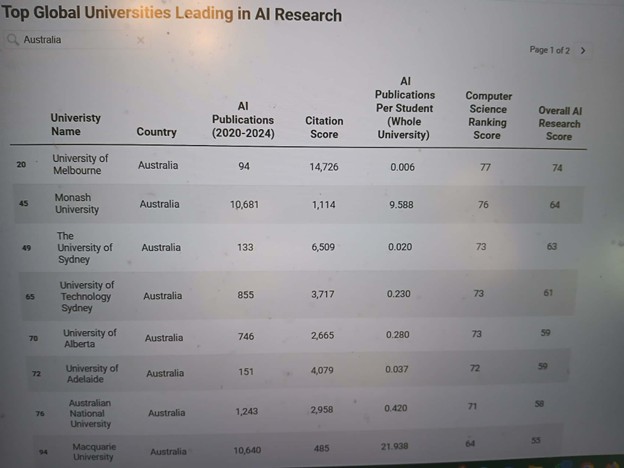The image size is (624, 468).
Task: Click University of Adelaide name
Action: click(92, 373)
